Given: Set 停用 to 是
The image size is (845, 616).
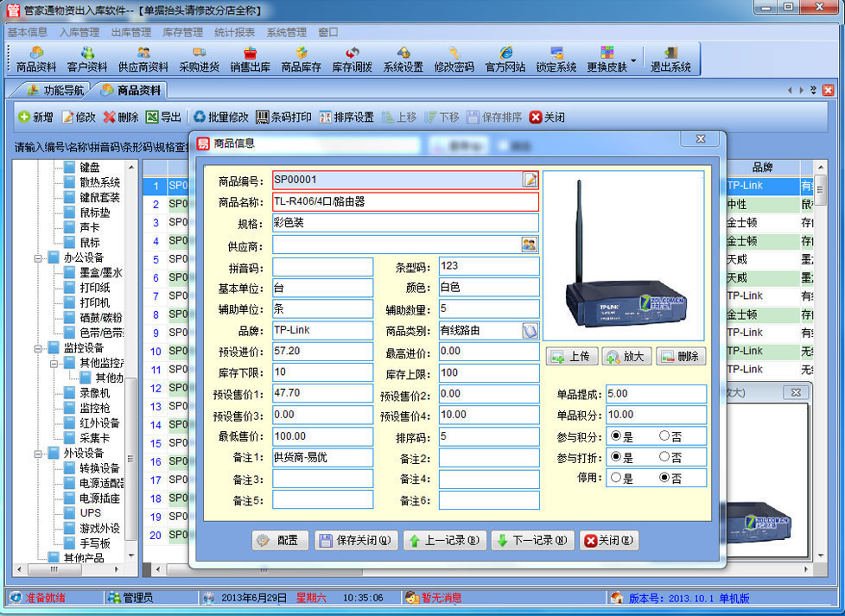Looking at the screenshot, I should pyautogui.click(x=616, y=478).
